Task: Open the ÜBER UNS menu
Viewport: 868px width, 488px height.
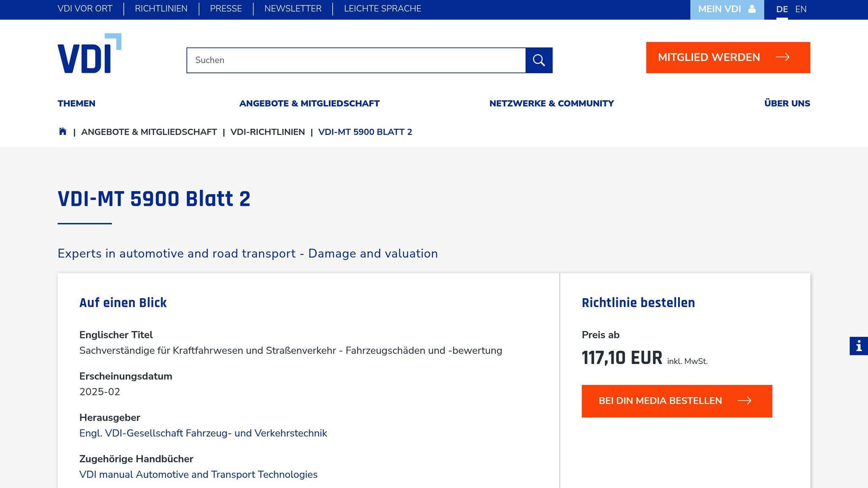Action: [787, 103]
